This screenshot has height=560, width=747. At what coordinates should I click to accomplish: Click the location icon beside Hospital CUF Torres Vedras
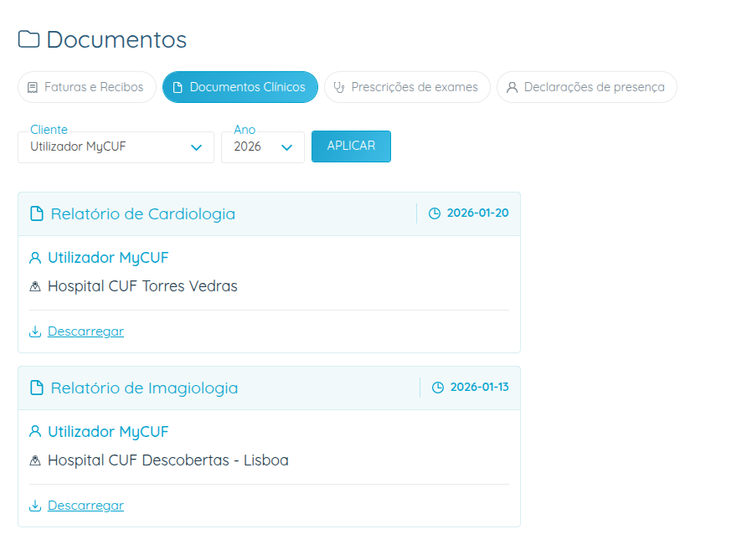tap(35, 286)
